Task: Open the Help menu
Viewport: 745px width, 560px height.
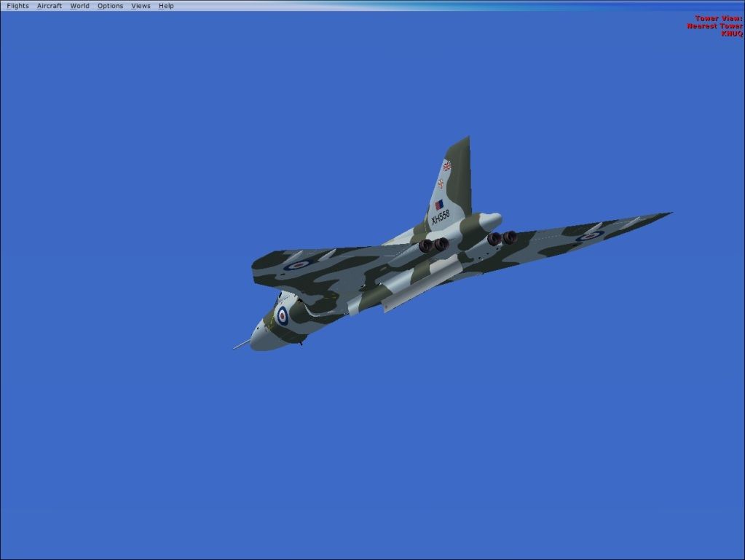Action: tap(166, 6)
